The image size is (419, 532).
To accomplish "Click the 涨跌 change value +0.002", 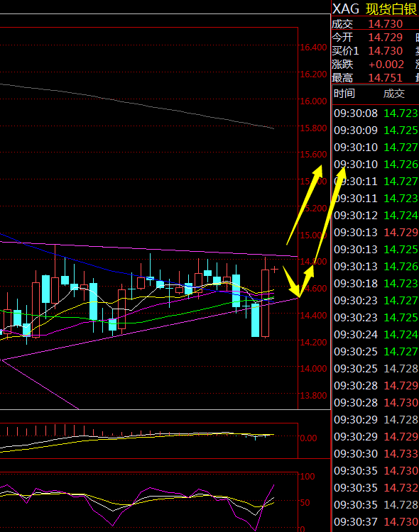I will click(x=386, y=65).
